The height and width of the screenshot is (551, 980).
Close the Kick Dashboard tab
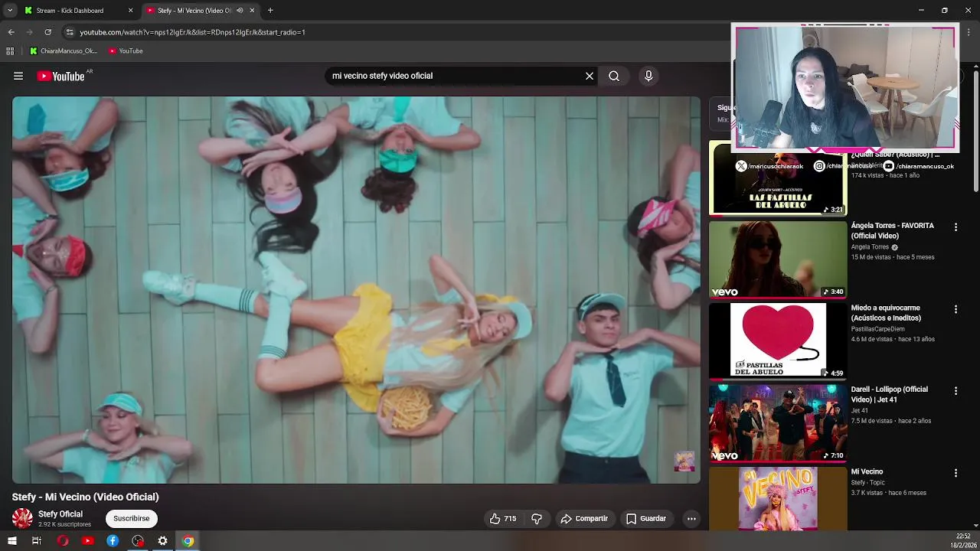click(130, 11)
